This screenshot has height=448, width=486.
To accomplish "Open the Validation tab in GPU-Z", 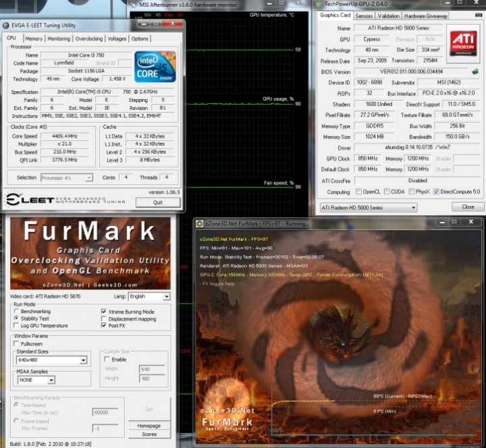I will click(x=388, y=16).
